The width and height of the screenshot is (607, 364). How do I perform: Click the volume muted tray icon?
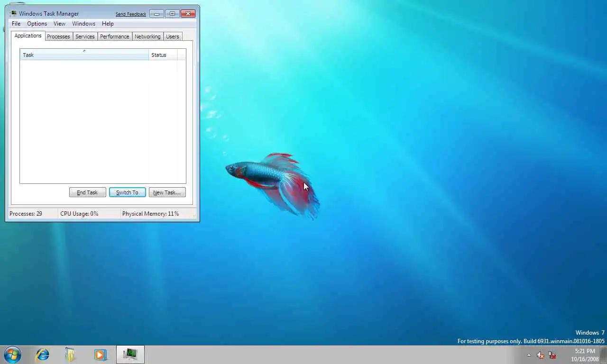click(540, 355)
